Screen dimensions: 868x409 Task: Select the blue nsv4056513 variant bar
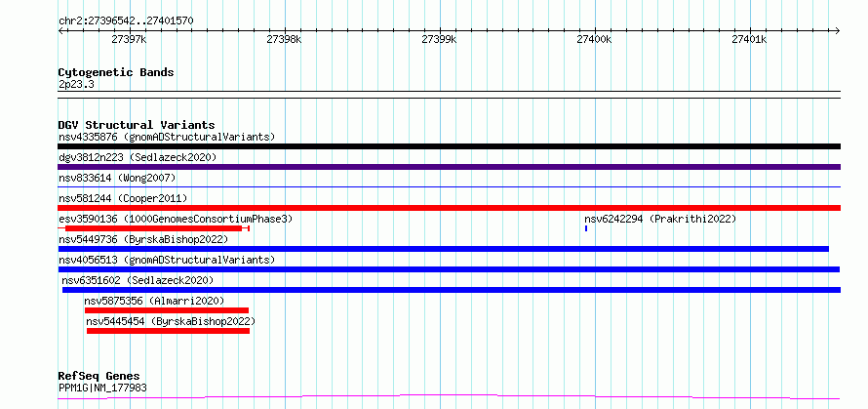coord(449,269)
